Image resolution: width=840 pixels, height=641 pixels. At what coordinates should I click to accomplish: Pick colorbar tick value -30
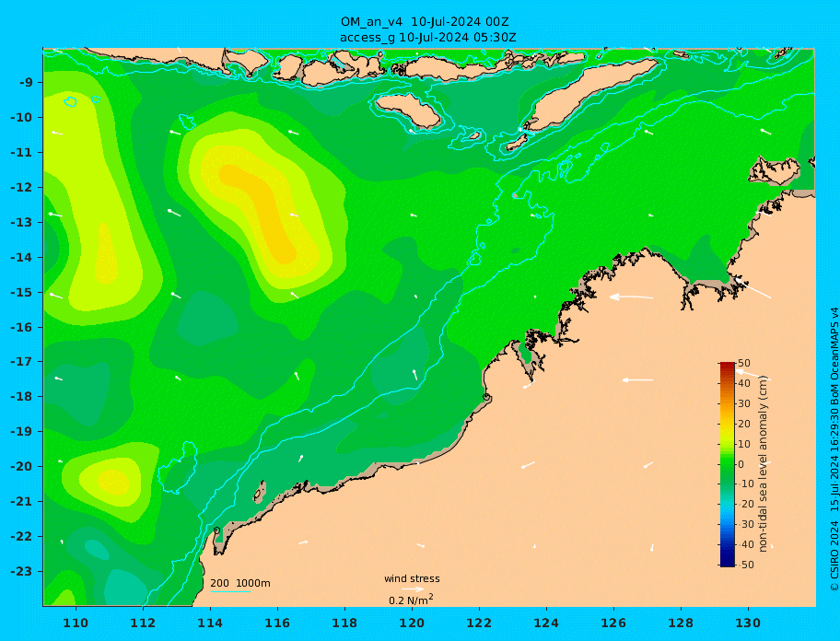tap(745, 524)
